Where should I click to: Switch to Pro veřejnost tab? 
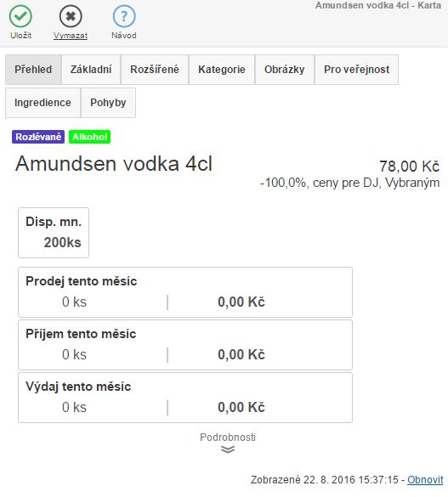pyautogui.click(x=357, y=70)
